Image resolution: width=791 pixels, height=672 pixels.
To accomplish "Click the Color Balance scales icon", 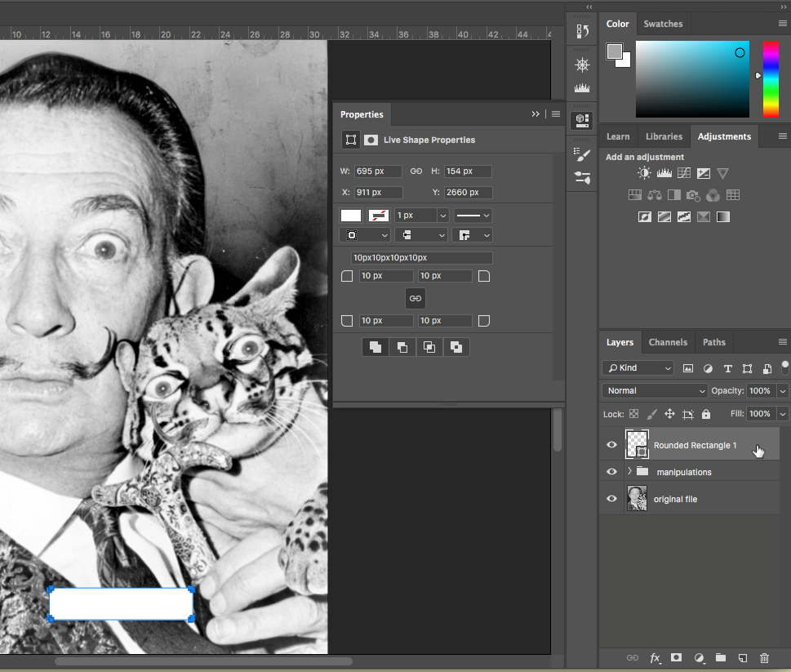I will tap(654, 195).
